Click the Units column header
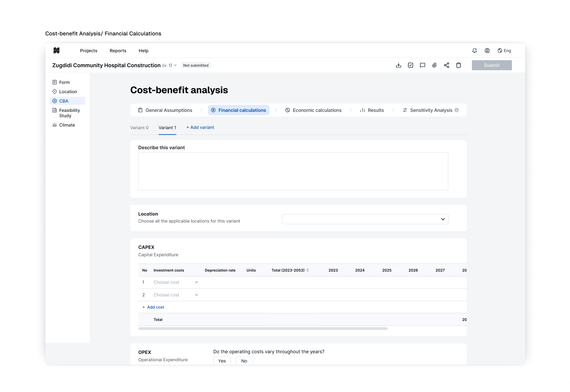The image size is (570, 392). 251,270
